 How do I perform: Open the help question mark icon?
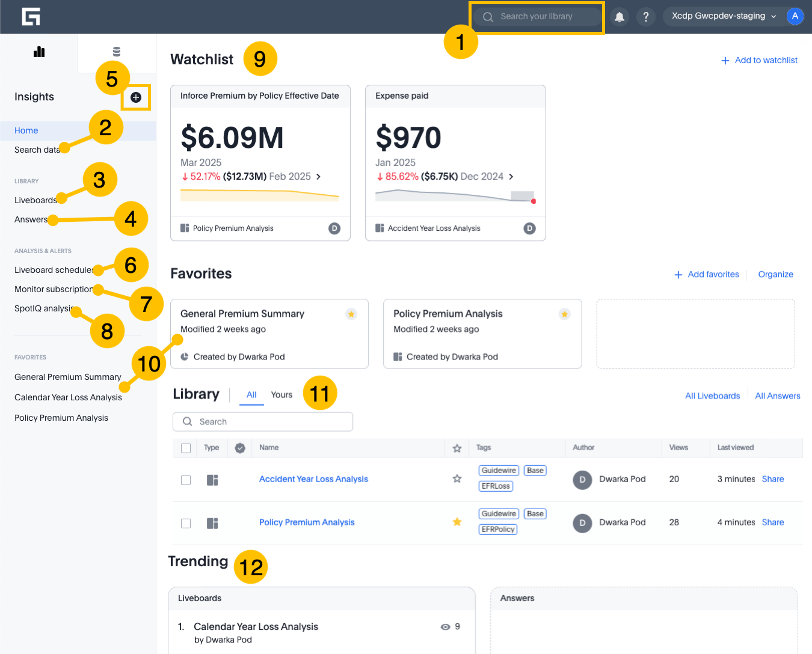[x=646, y=16]
